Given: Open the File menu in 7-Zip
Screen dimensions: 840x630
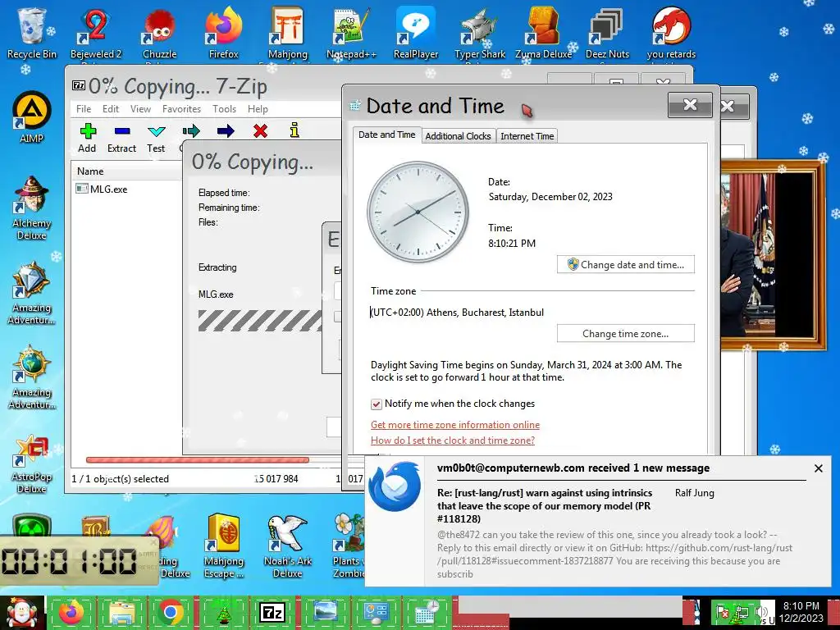Looking at the screenshot, I should (84, 109).
